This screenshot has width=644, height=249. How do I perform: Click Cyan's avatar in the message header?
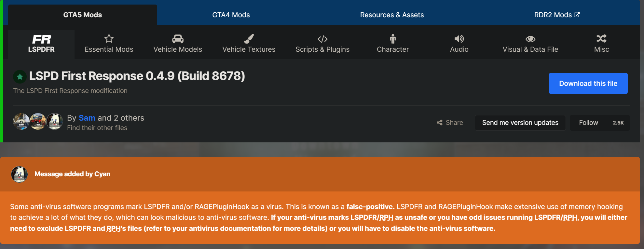[x=20, y=174]
